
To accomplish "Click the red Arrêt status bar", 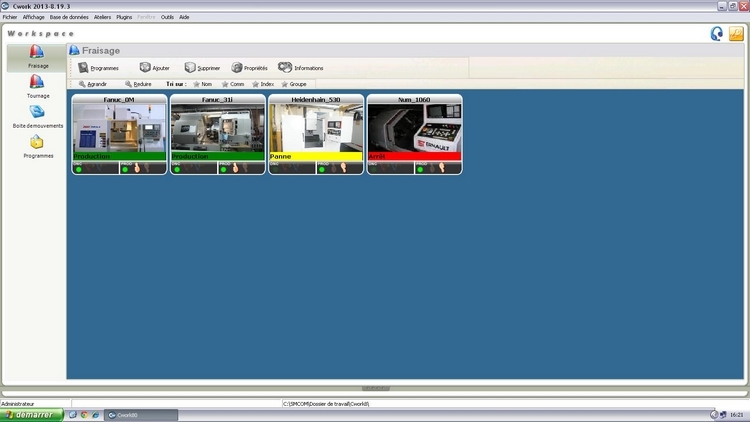I will [x=415, y=156].
